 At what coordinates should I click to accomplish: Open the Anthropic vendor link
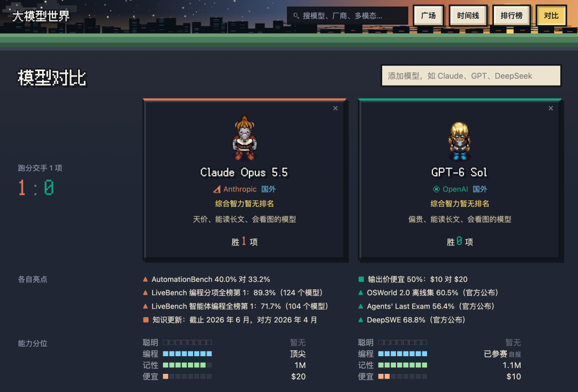click(x=240, y=189)
